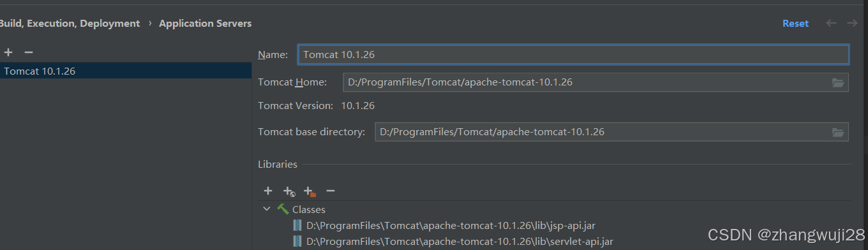The width and height of the screenshot is (868, 250).
Task: Click the add library from specification icon
Action: point(289,191)
